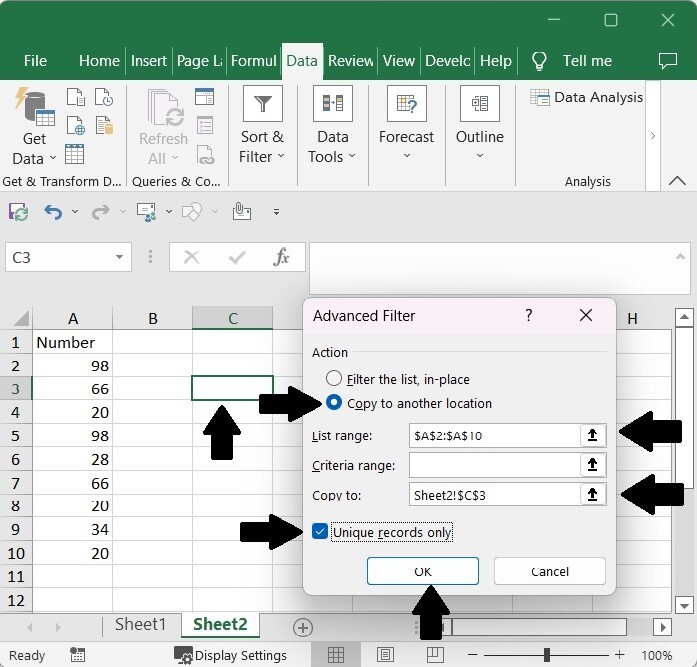Viewport: 697px width, 667px height.
Task: Open the Sort & Filter group
Action: (262, 127)
